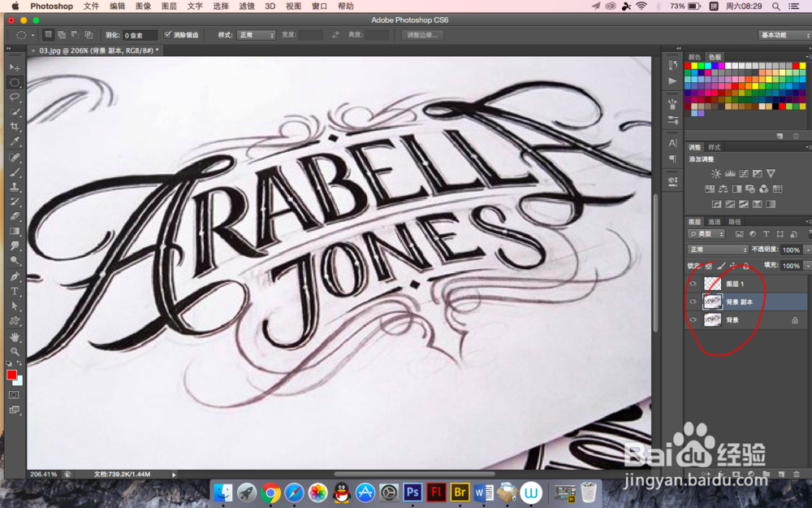812x508 pixels.
Task: Open the 滤镜 menu
Action: [x=247, y=7]
